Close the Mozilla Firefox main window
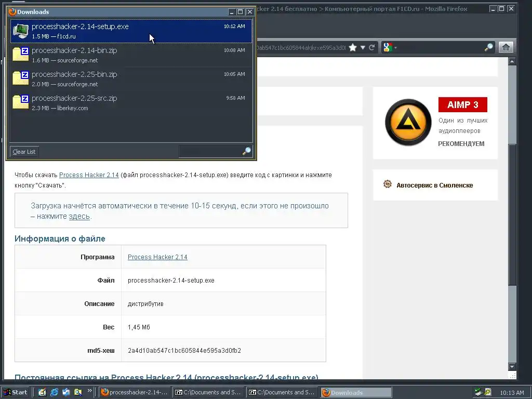The width and height of the screenshot is (532, 399). pyautogui.click(x=511, y=9)
